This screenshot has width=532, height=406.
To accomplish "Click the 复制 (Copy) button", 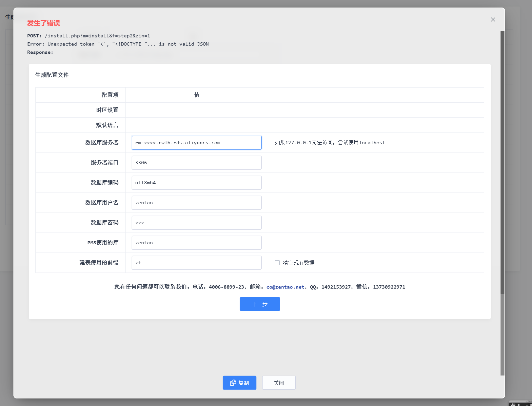I will pos(239,383).
